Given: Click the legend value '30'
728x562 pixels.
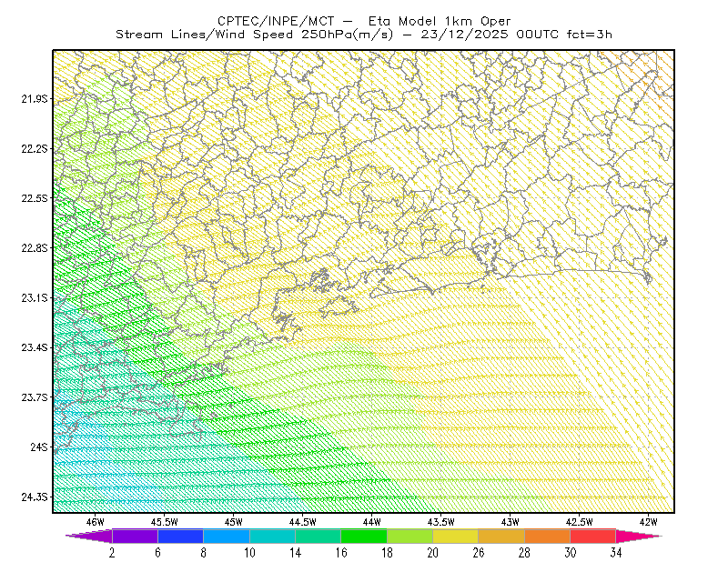Looking at the screenshot, I should (x=571, y=553).
